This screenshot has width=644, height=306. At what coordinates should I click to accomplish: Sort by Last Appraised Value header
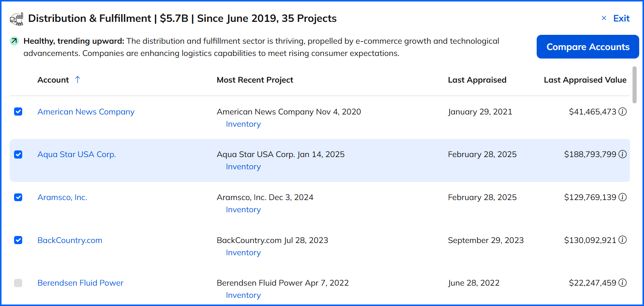585,80
